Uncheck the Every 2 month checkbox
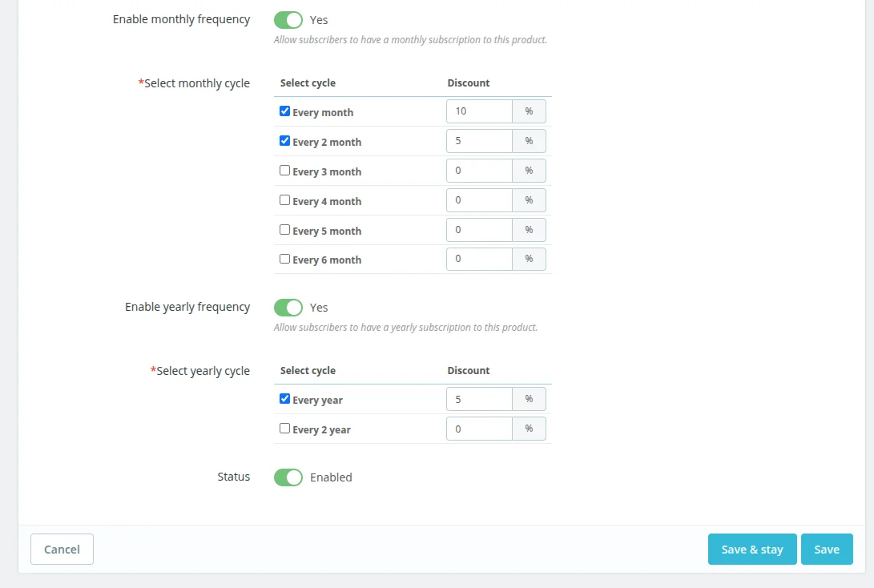The height and width of the screenshot is (588, 874). (x=284, y=141)
